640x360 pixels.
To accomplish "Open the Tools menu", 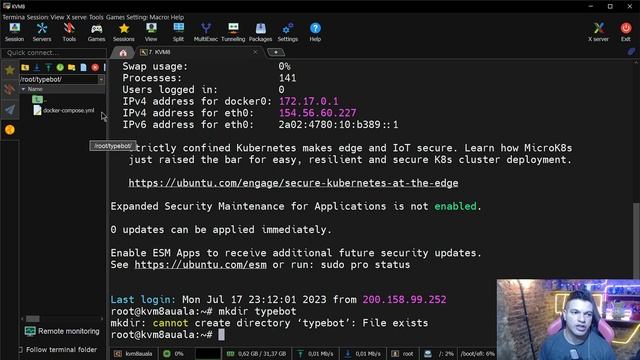I will [x=96, y=17].
